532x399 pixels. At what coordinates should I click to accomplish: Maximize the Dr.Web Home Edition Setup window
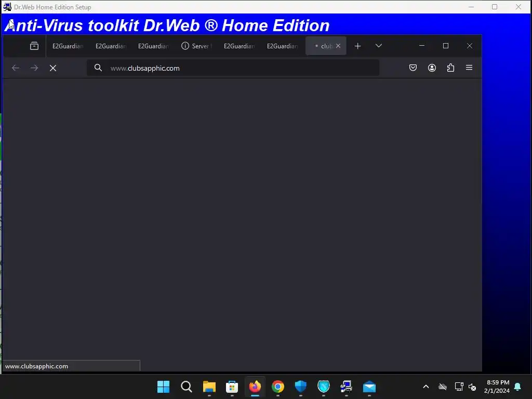[495, 7]
